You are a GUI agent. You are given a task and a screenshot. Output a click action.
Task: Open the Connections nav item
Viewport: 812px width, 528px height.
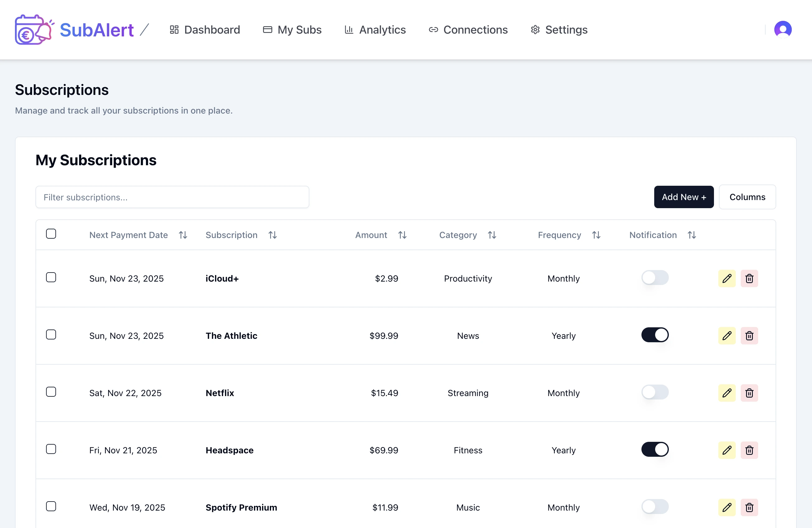point(468,30)
